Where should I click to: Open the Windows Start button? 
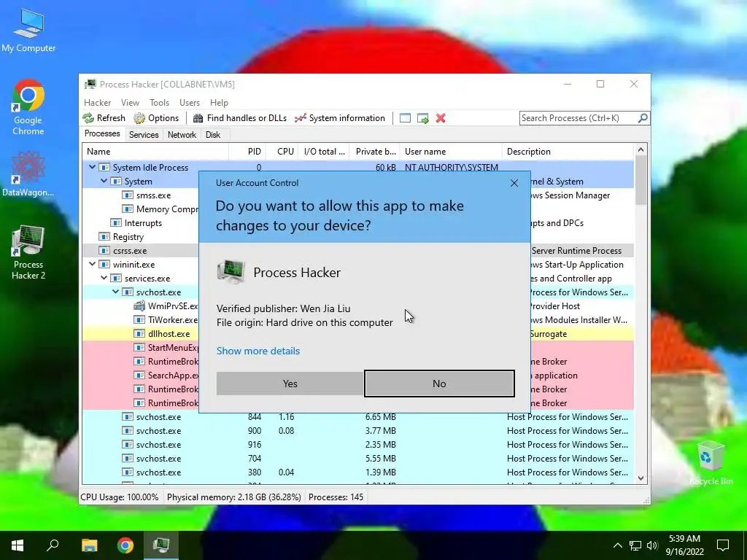click(x=18, y=545)
